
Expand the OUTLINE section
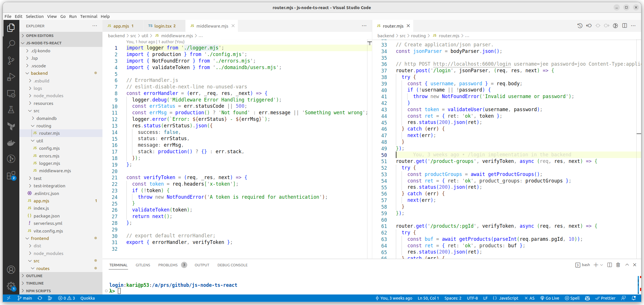[61, 276]
